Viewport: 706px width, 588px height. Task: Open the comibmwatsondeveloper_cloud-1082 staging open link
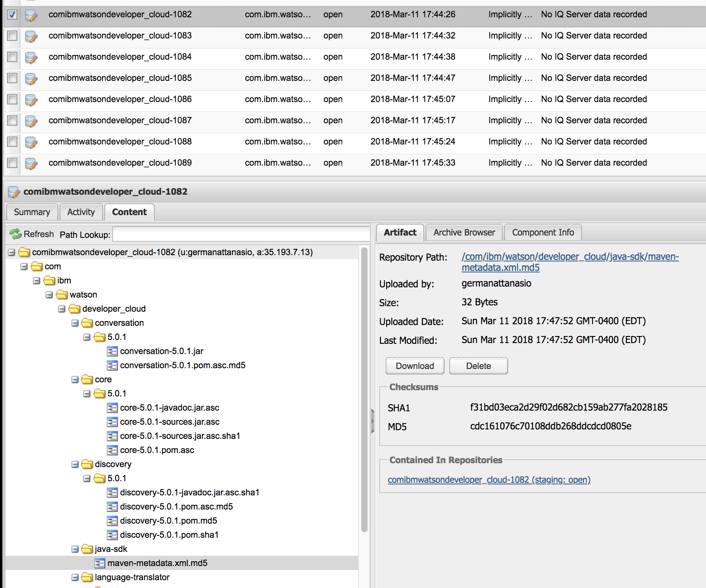(x=489, y=480)
